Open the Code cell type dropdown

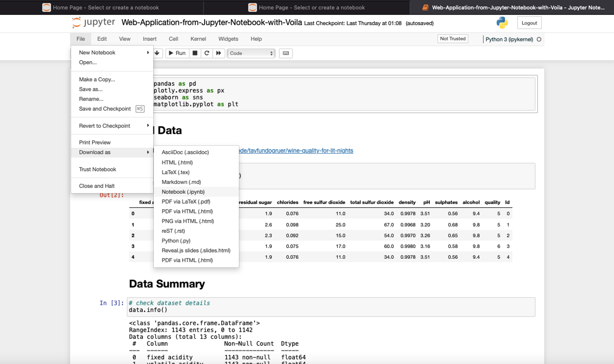click(251, 53)
